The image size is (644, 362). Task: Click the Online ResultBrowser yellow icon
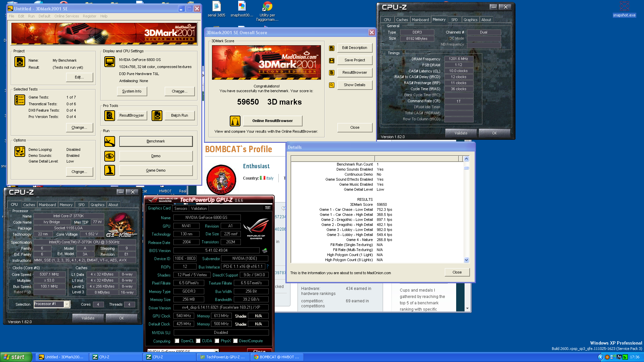[x=235, y=121]
